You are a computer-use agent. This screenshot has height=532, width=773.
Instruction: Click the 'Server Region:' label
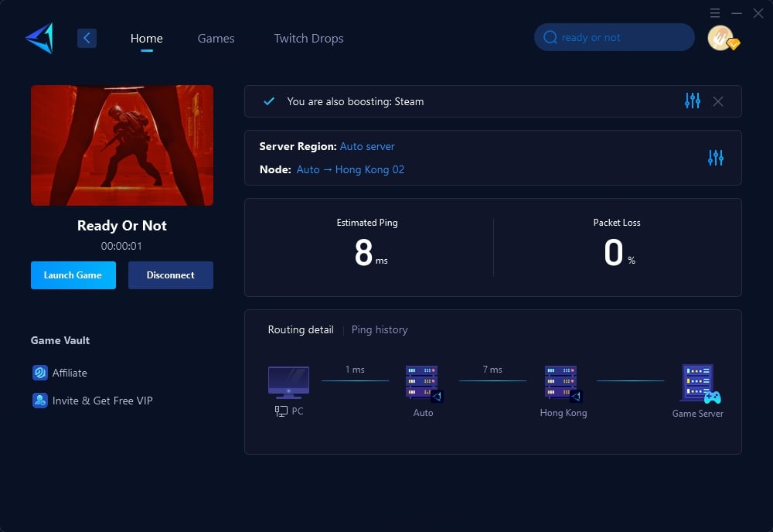coord(298,146)
